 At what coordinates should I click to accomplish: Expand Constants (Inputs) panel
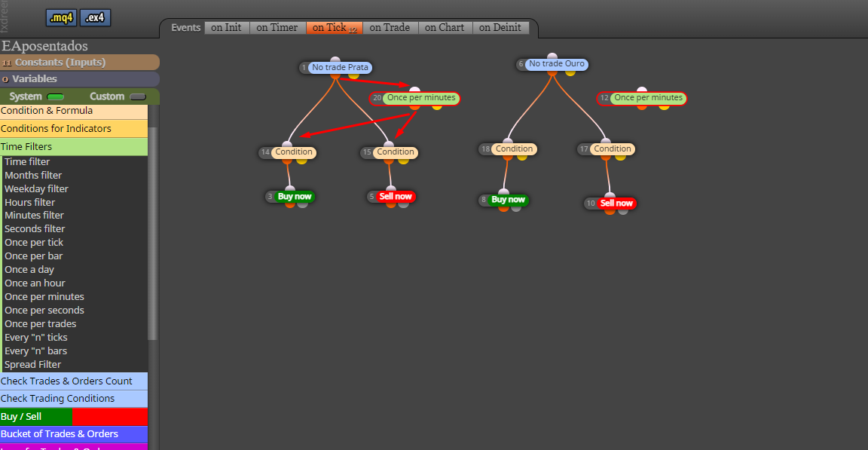click(x=79, y=62)
